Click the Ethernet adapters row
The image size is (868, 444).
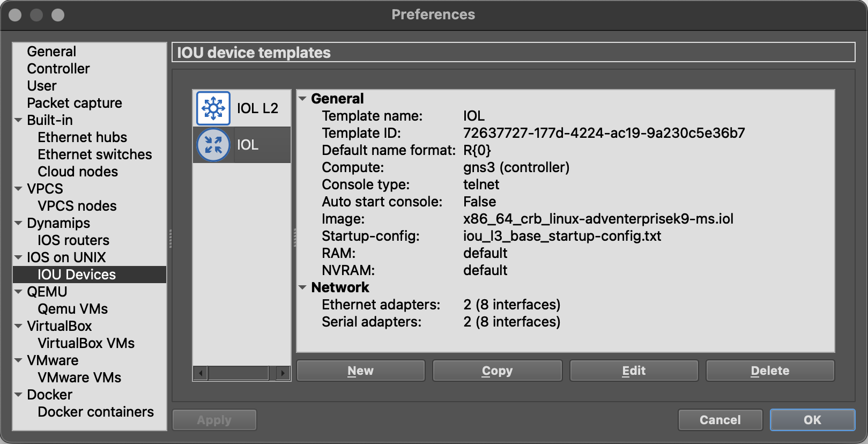click(566, 305)
